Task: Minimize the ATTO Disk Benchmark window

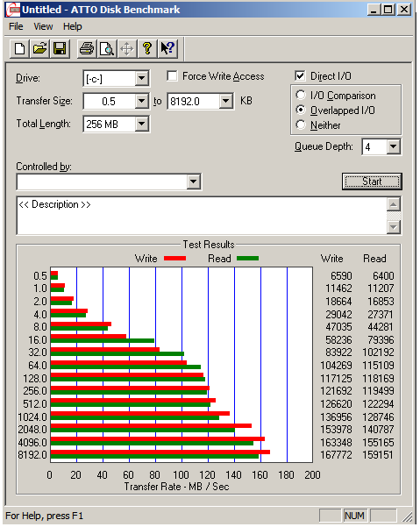Action: (x=374, y=10)
